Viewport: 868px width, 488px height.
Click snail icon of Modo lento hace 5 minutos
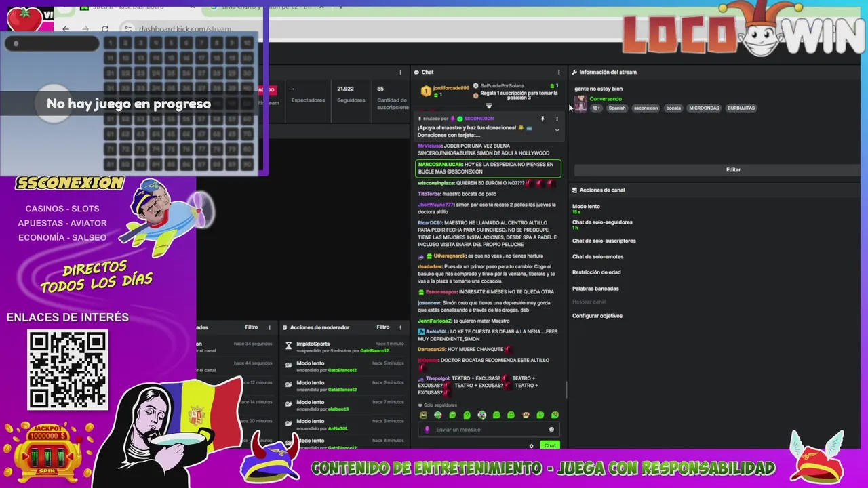(288, 365)
